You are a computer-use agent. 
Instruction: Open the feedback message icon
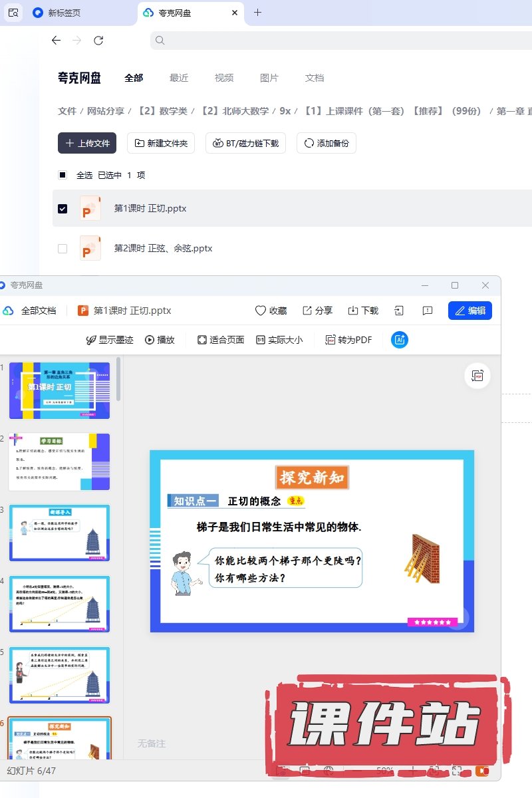click(428, 311)
